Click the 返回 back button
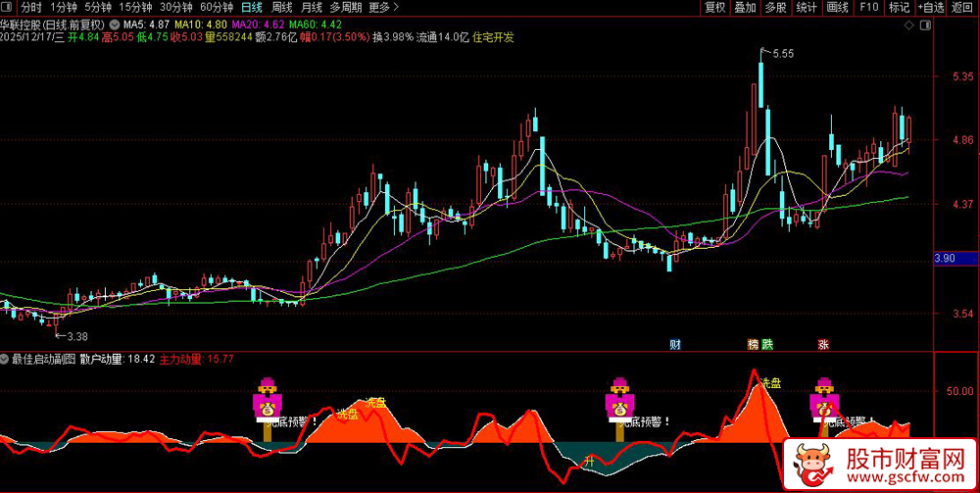 [x=963, y=8]
